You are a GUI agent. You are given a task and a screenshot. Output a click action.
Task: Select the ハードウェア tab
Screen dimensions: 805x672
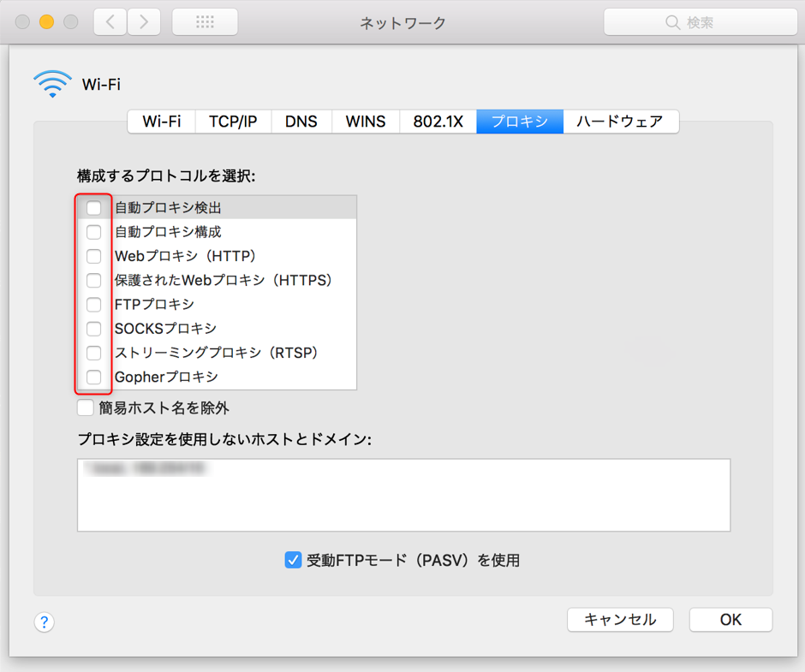click(619, 122)
